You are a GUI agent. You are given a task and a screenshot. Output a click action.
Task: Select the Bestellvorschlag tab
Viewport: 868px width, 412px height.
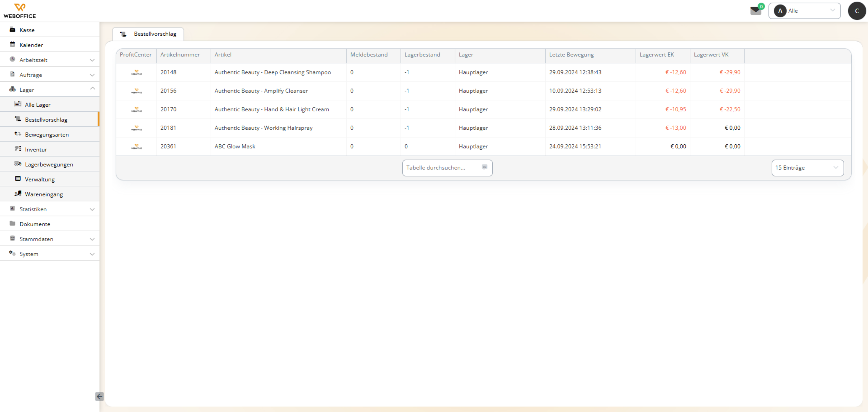(x=148, y=34)
